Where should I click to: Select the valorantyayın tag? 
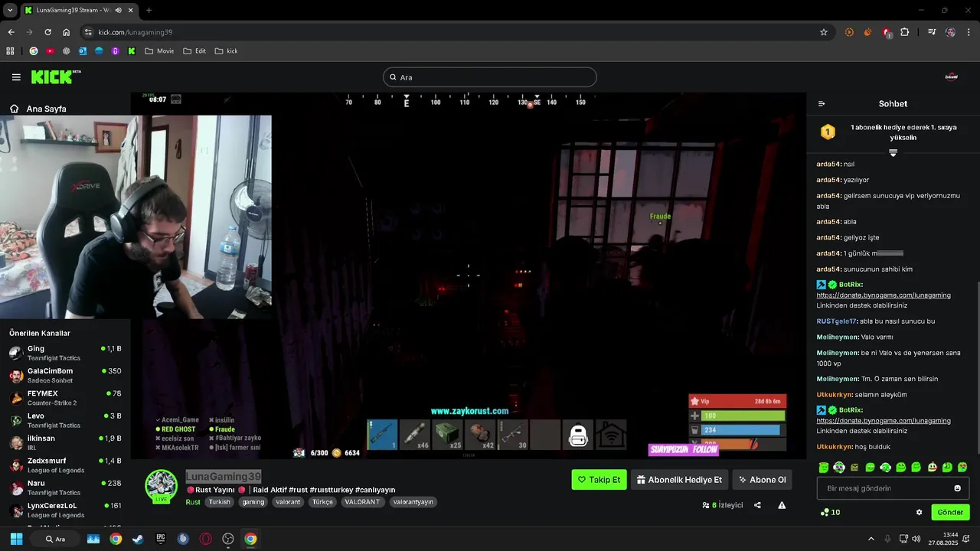pyautogui.click(x=413, y=502)
